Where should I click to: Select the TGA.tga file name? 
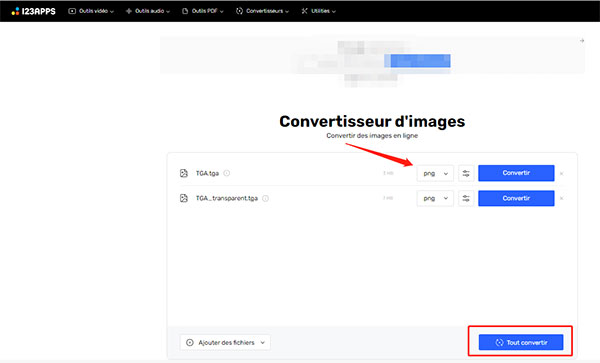pos(207,173)
